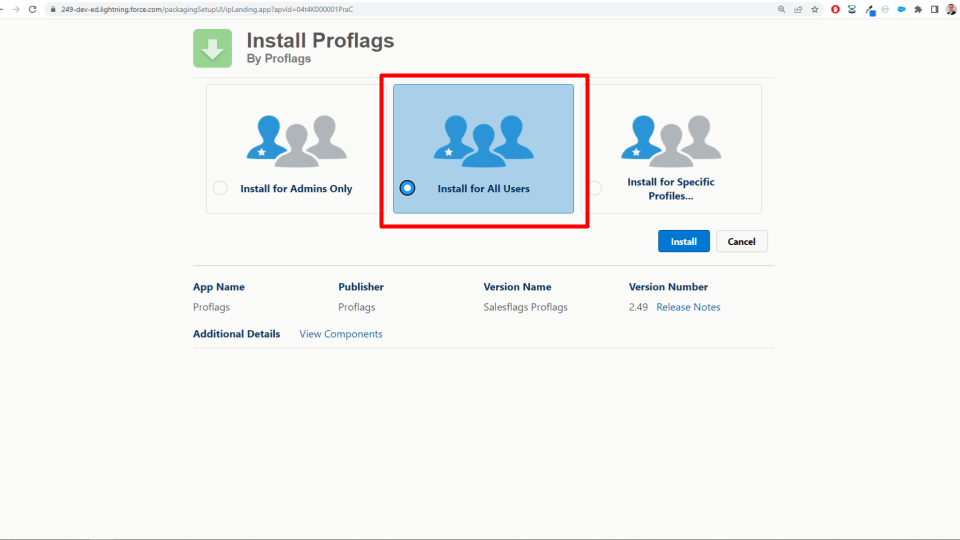The height and width of the screenshot is (540, 960).
Task: Click the Specific Profiles group illustration
Action: (671, 141)
